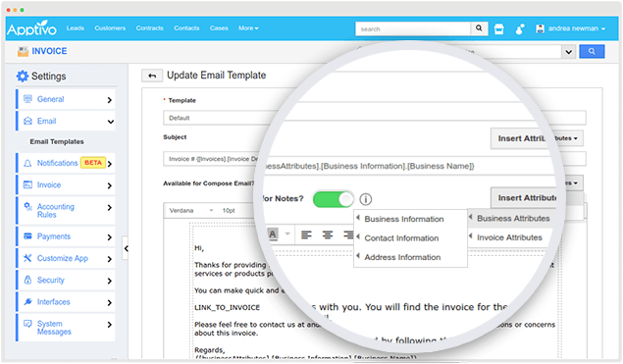
Task: Open the user invite icon in header
Action: click(520, 28)
